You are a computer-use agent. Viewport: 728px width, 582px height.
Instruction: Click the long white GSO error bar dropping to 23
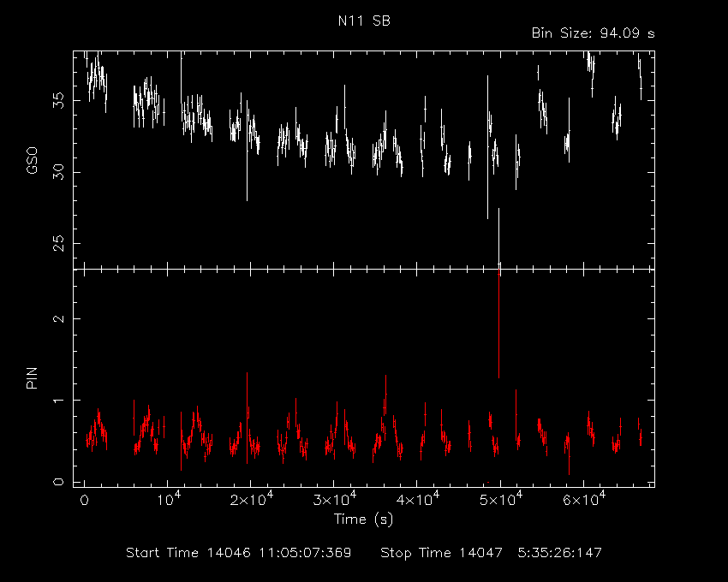click(498, 238)
